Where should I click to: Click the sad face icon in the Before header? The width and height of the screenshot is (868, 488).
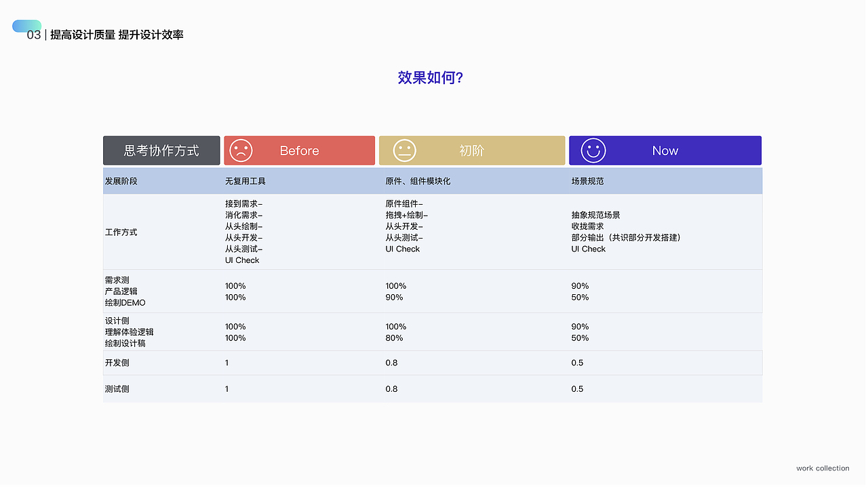(239, 150)
